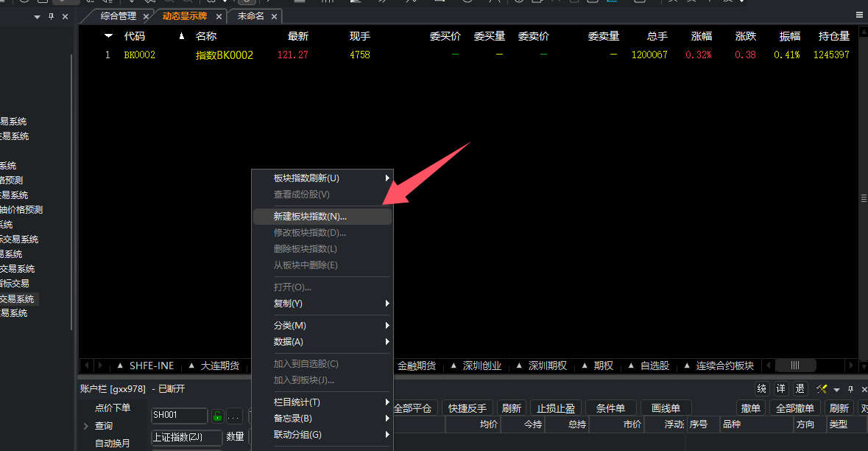This screenshot has width=868, height=451.
Task: Click the sort marker icon before 名称 column
Action: click(182, 37)
